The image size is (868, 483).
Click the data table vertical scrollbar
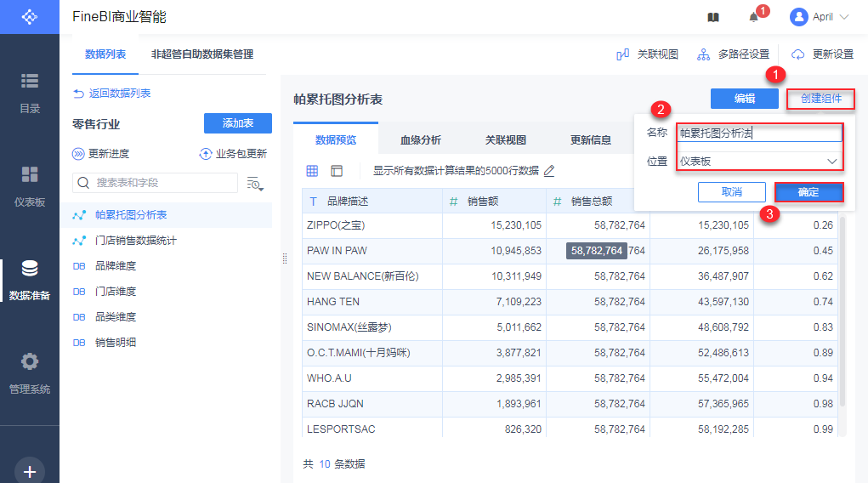point(842,310)
